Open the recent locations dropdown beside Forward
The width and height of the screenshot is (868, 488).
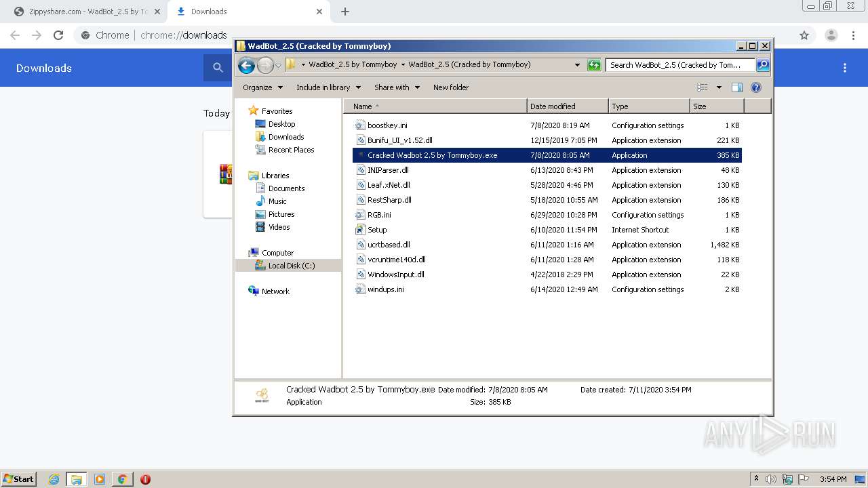(x=278, y=66)
